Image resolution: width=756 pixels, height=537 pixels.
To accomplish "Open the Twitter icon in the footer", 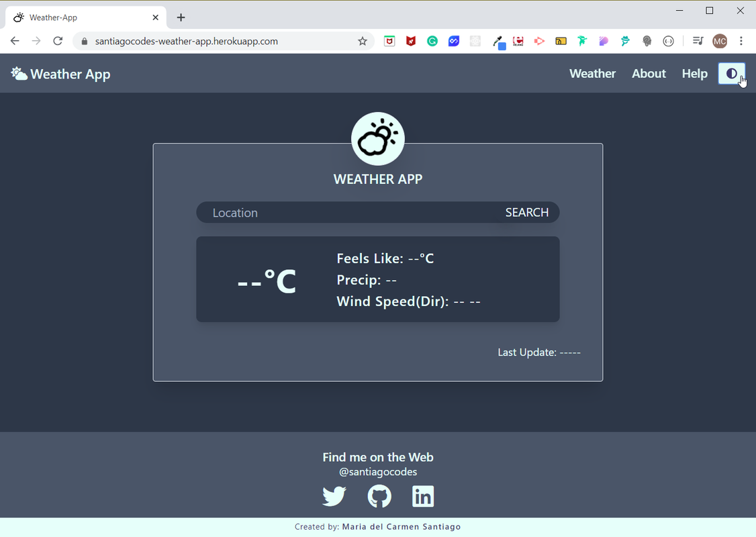I will pos(334,496).
